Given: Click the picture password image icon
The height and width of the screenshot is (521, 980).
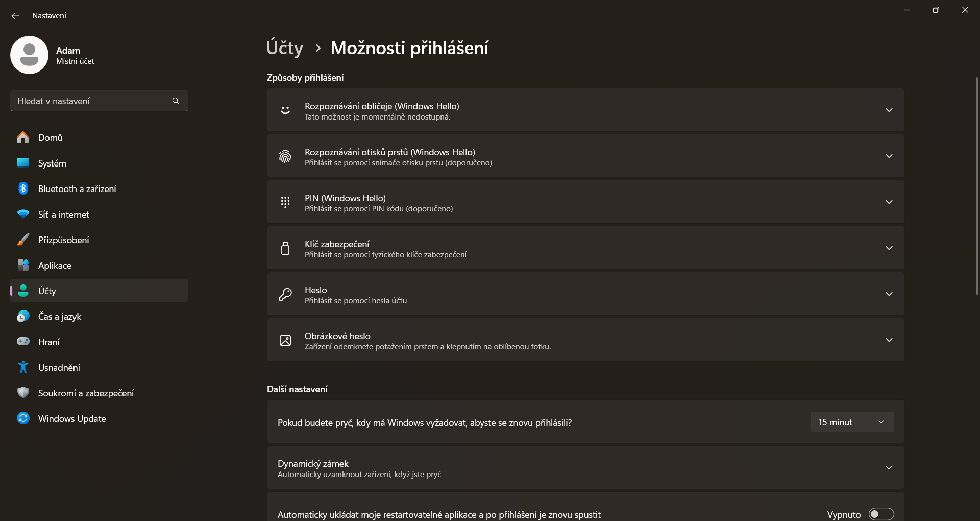Looking at the screenshot, I should coord(285,340).
